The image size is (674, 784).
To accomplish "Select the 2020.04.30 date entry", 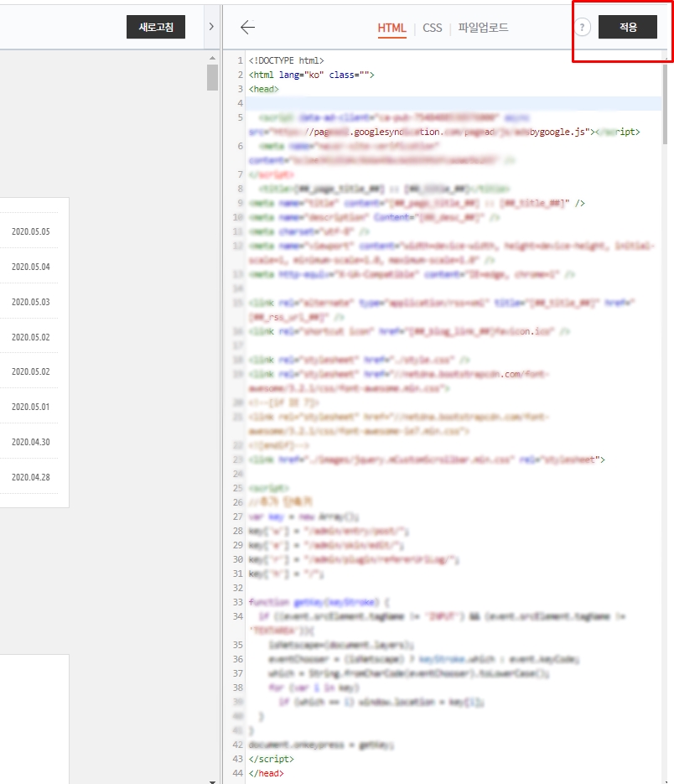I will [31, 442].
